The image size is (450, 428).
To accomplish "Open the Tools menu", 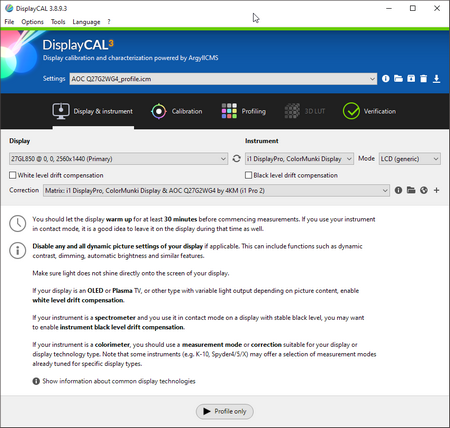I will 58,22.
